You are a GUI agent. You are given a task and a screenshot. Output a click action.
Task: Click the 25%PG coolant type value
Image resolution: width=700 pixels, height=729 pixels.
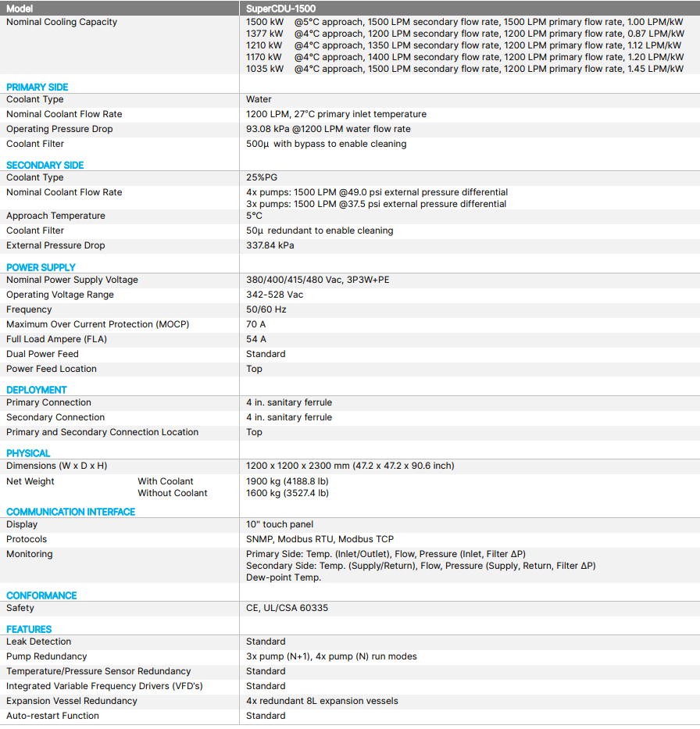pyautogui.click(x=260, y=177)
